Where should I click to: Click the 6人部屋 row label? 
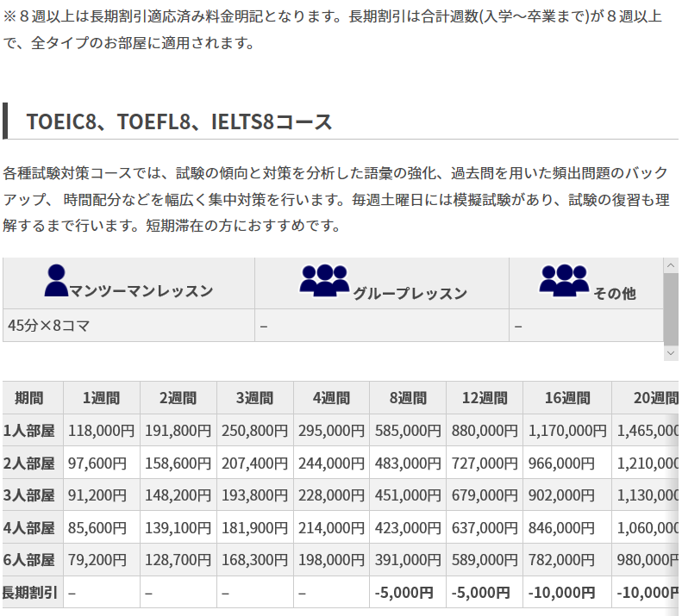(x=28, y=560)
